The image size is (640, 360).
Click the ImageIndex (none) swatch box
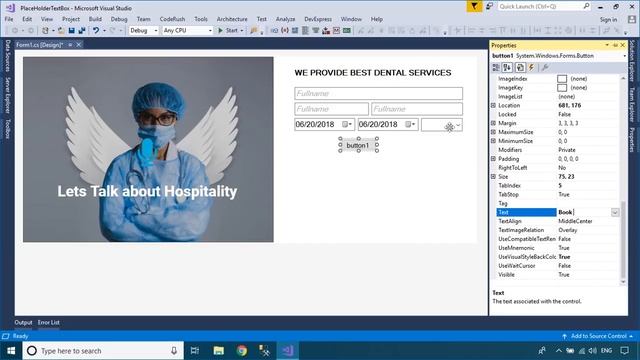pyautogui.click(x=562, y=79)
